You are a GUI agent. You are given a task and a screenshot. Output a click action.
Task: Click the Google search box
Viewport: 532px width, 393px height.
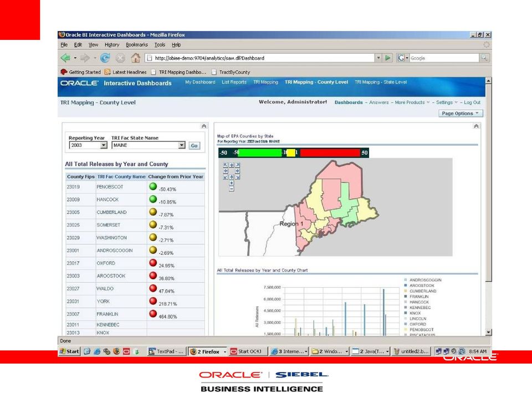444,58
